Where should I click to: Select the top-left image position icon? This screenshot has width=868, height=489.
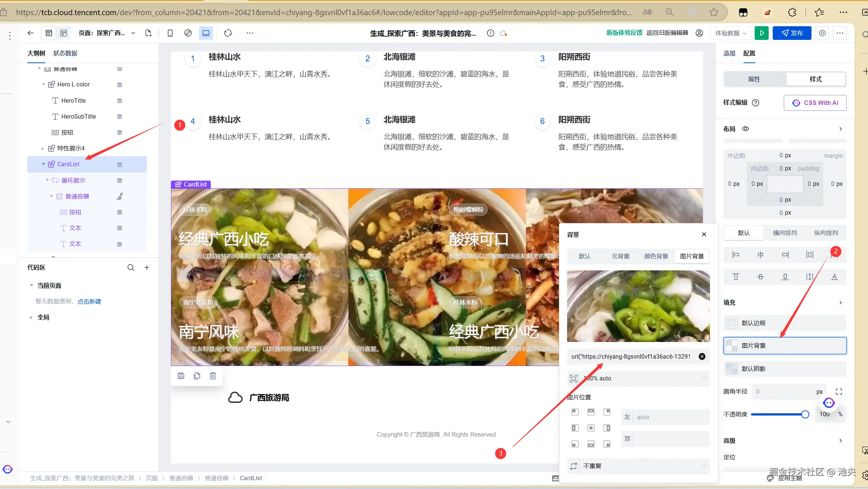coord(575,412)
